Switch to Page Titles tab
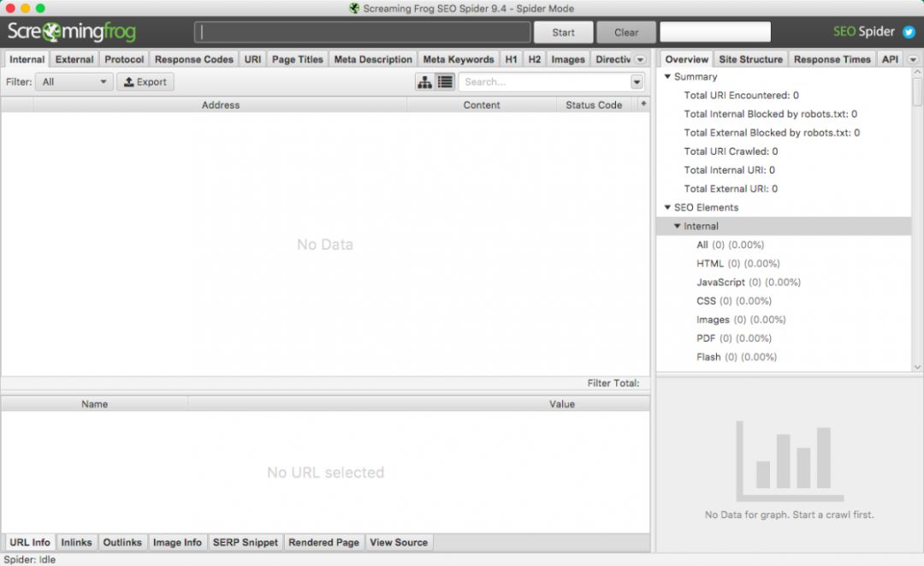Viewport: 924px width, 566px height. click(x=298, y=60)
